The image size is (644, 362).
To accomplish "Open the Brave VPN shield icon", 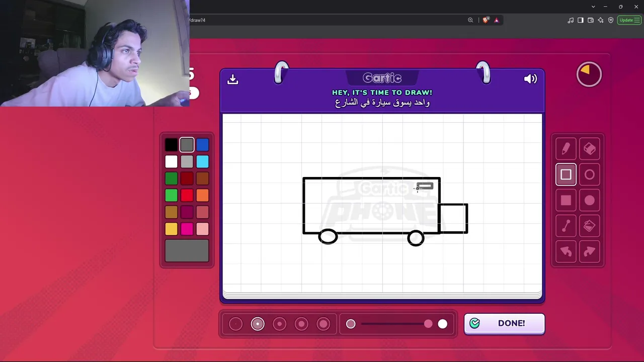I will click(611, 20).
